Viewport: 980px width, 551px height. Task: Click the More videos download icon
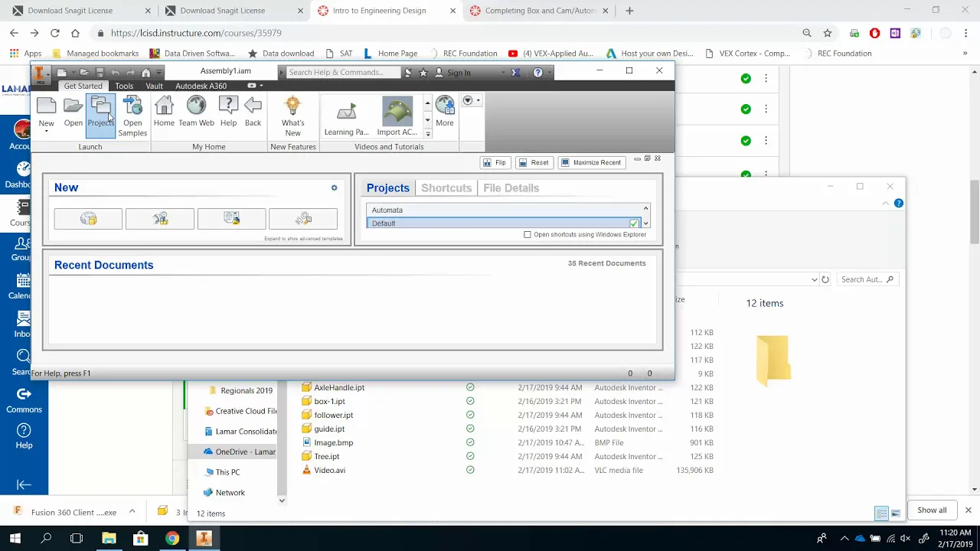click(x=445, y=112)
